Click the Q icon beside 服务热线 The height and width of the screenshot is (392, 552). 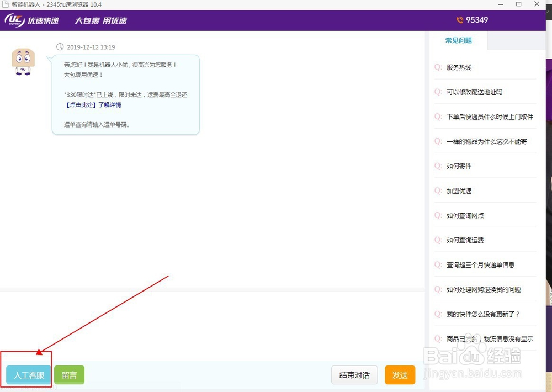coord(438,67)
